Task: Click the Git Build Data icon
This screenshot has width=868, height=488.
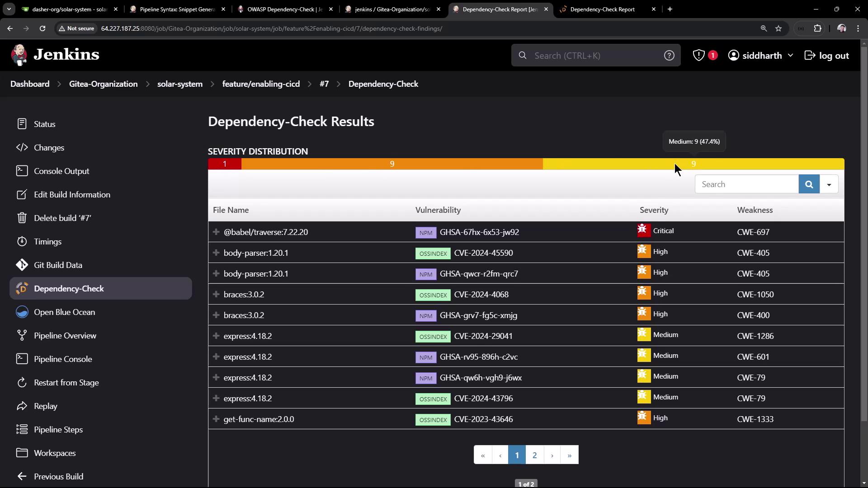Action: coord(22,265)
